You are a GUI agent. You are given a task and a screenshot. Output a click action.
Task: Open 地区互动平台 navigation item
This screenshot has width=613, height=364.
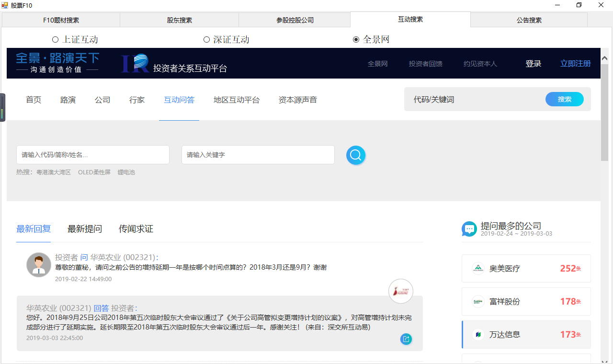(237, 100)
